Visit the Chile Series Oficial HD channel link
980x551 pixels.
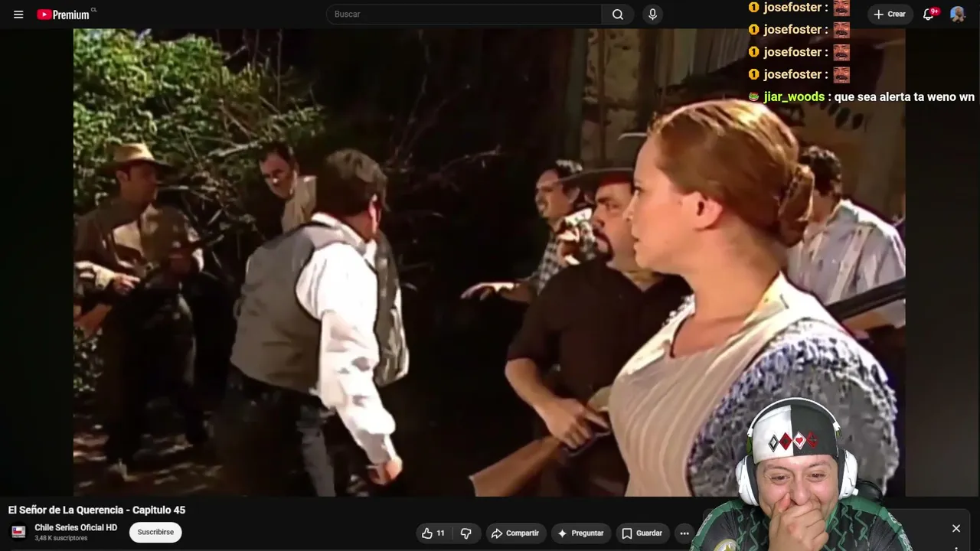[76, 527]
